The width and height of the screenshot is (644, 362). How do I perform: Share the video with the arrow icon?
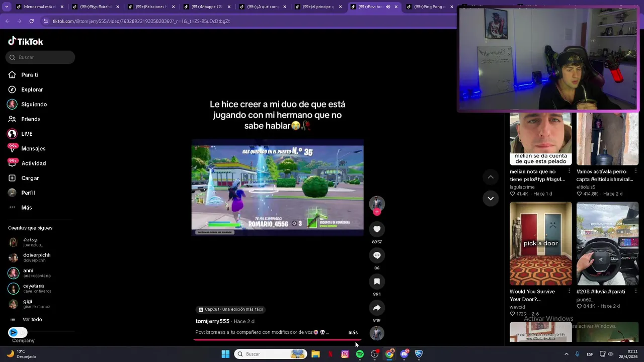[x=377, y=308]
